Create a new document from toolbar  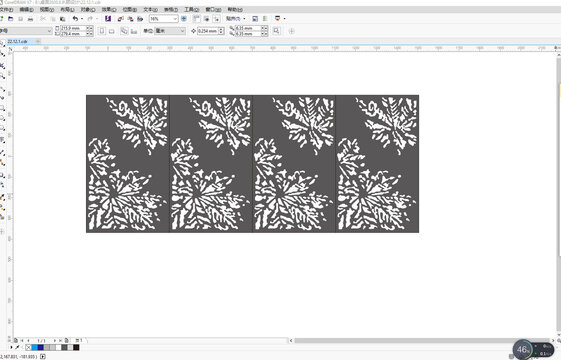point(2,19)
